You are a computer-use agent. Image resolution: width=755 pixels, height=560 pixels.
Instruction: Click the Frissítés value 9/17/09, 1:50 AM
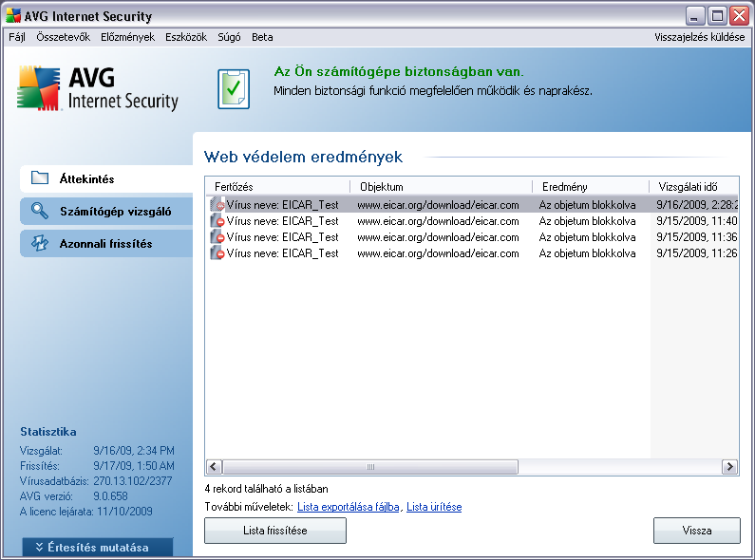tap(134, 466)
